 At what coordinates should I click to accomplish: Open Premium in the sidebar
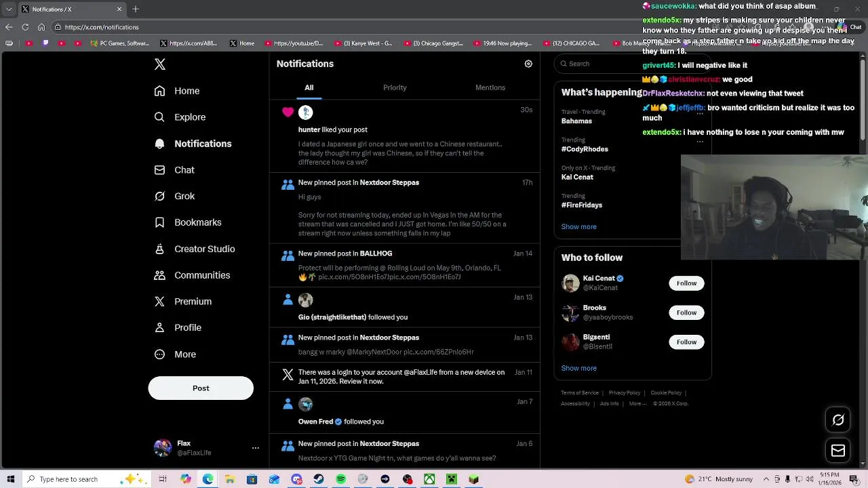[183, 302]
